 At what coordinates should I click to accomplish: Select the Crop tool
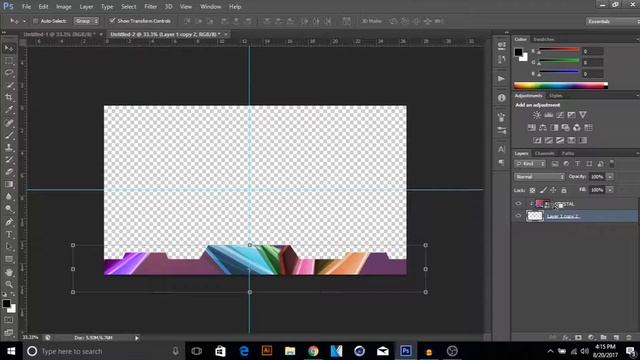[x=9, y=98]
